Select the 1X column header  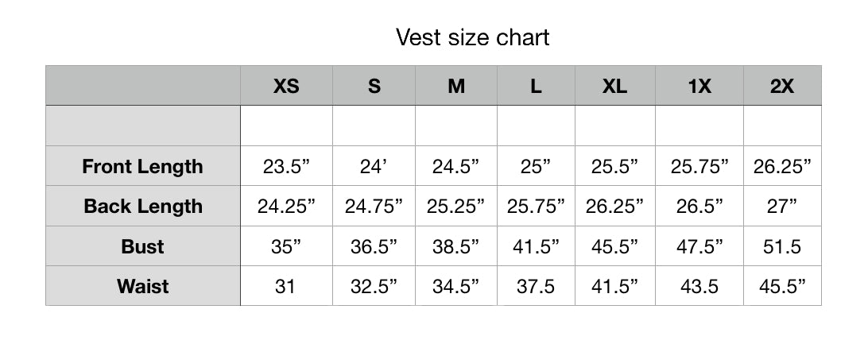click(x=699, y=87)
